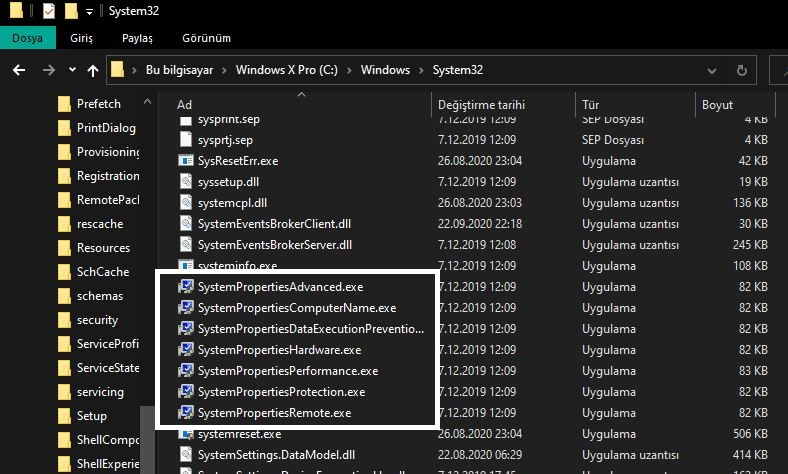Screen dimensions: 788x474
Task: Click the SystemEventsBrokerClient.dll file icon
Action: pos(186,224)
